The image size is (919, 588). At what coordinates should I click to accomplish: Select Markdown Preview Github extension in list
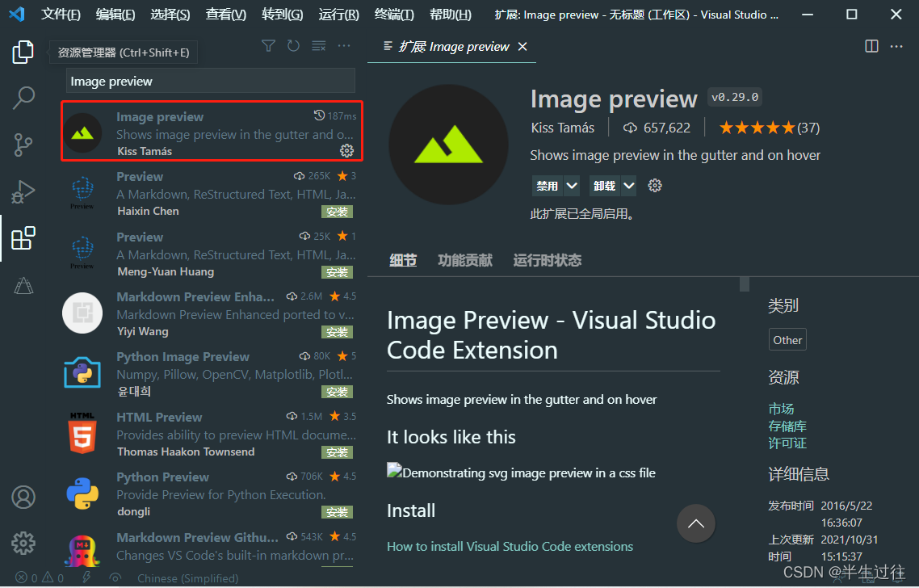click(209, 548)
